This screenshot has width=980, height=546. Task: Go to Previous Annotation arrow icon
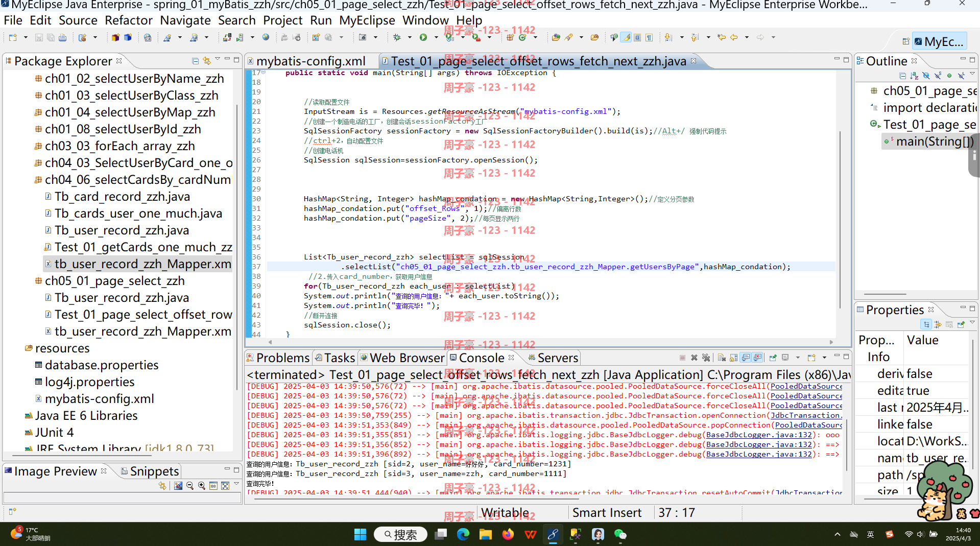pyautogui.click(x=695, y=37)
